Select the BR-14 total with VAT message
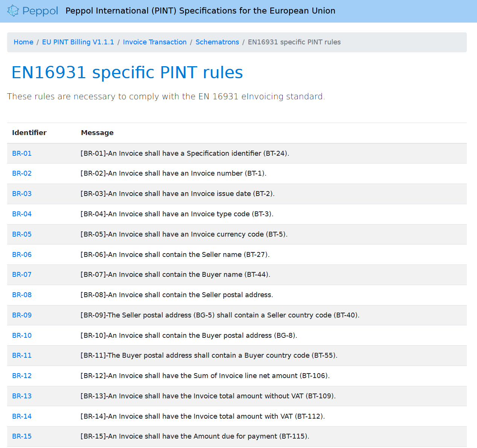This screenshot has height=448, width=477. (203, 416)
